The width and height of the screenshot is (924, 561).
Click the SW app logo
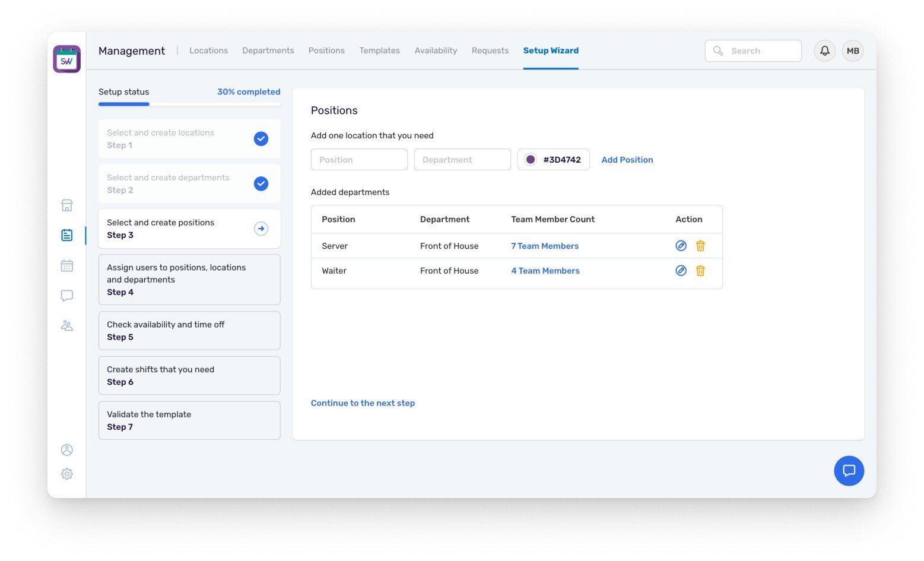[66, 59]
